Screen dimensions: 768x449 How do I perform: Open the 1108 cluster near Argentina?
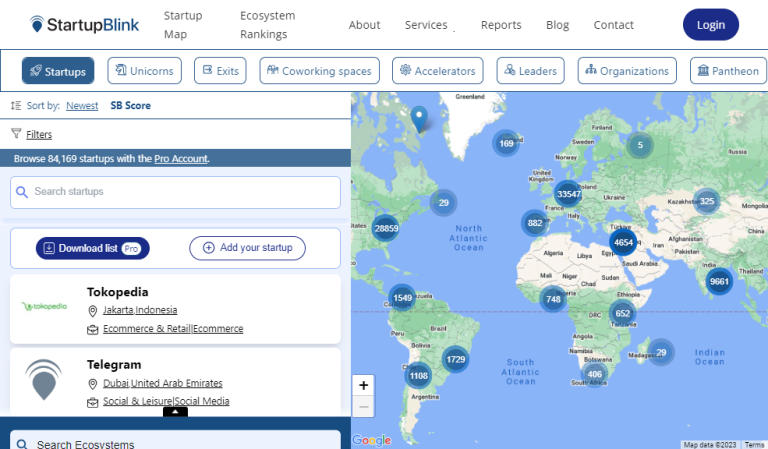click(418, 376)
